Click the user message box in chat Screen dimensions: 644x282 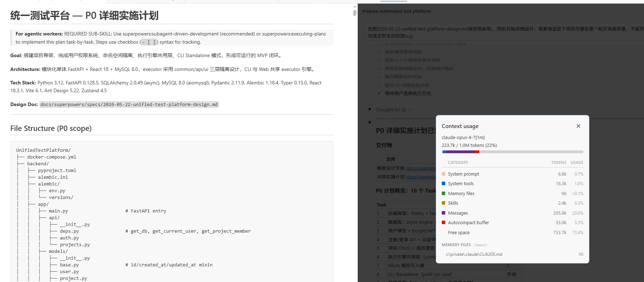click(x=504, y=32)
